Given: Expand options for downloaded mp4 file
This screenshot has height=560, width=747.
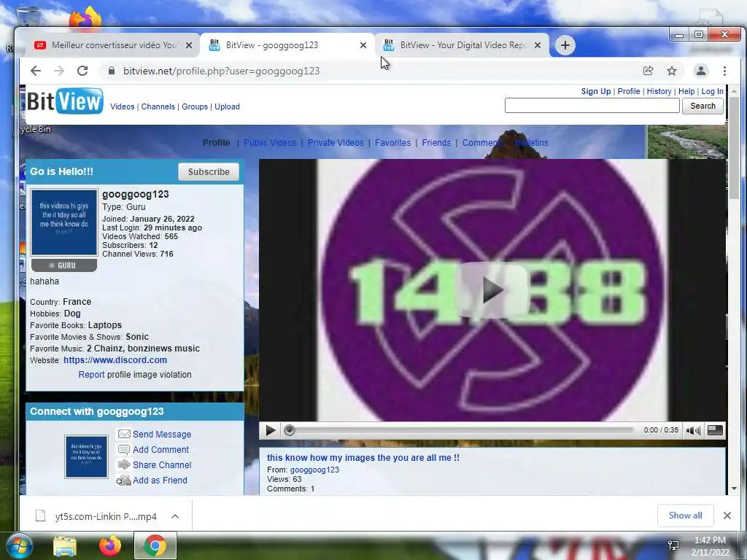Looking at the screenshot, I should [x=175, y=516].
